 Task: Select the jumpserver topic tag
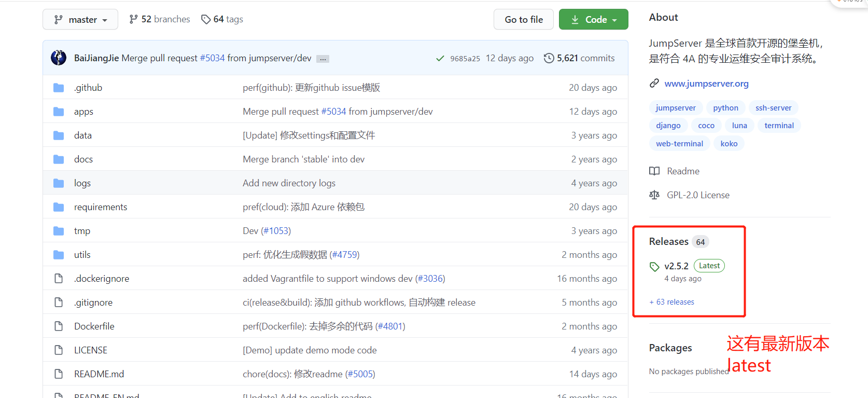(x=676, y=108)
